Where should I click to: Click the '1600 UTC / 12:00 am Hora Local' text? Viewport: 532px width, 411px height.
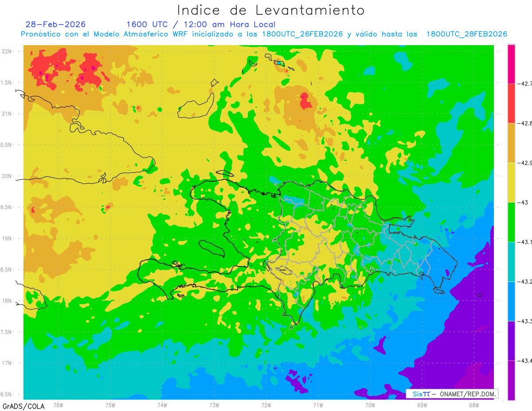coord(201,24)
